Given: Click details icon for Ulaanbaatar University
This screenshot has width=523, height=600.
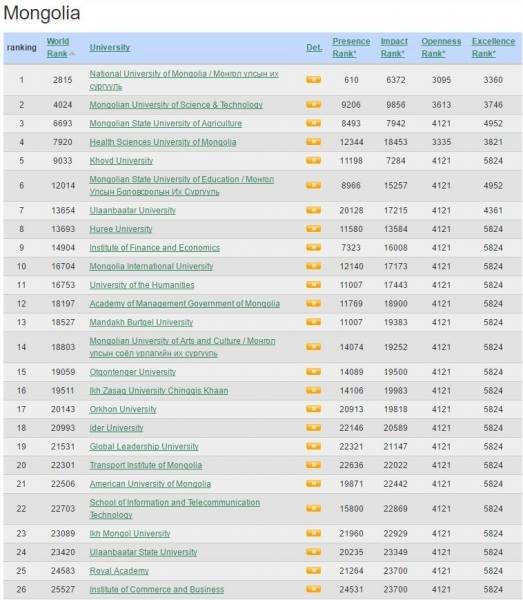Looking at the screenshot, I should coord(313,210).
